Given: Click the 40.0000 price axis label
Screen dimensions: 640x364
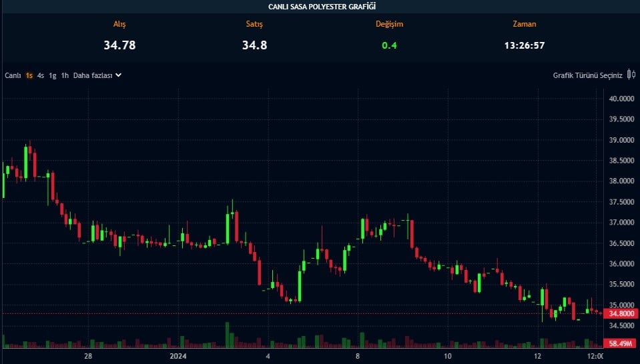Looking at the screenshot, I should 621,99.
